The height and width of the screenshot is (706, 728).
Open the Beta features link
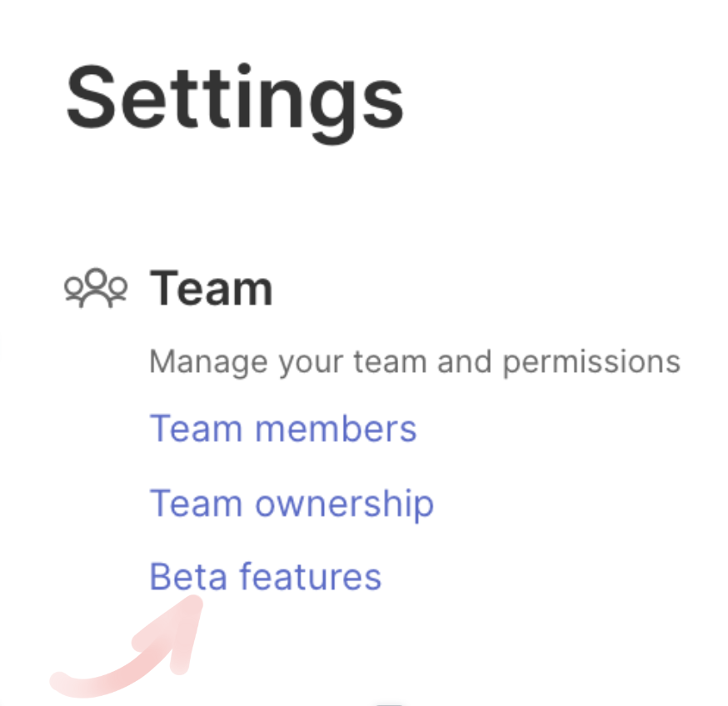(265, 577)
